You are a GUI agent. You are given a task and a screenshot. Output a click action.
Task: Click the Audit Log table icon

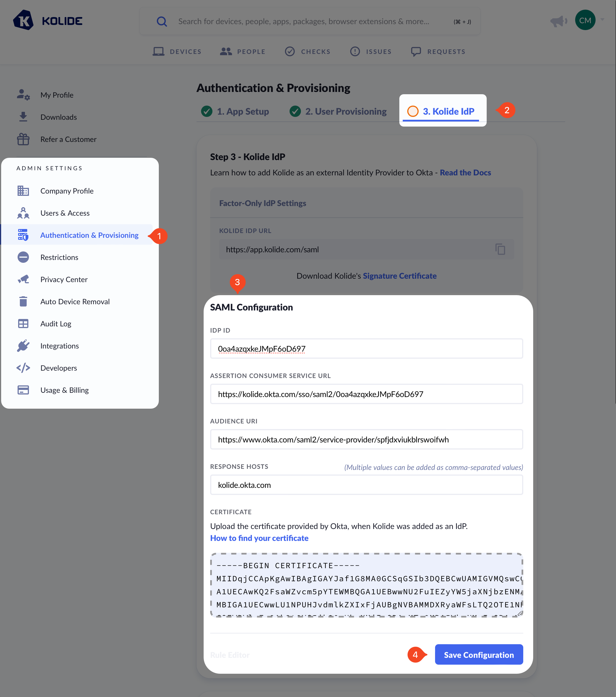coord(23,324)
